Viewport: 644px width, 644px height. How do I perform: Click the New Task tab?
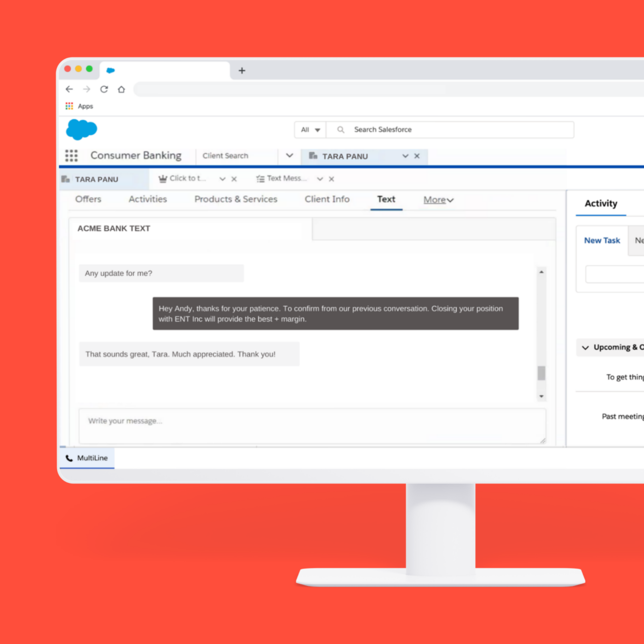pyautogui.click(x=602, y=241)
